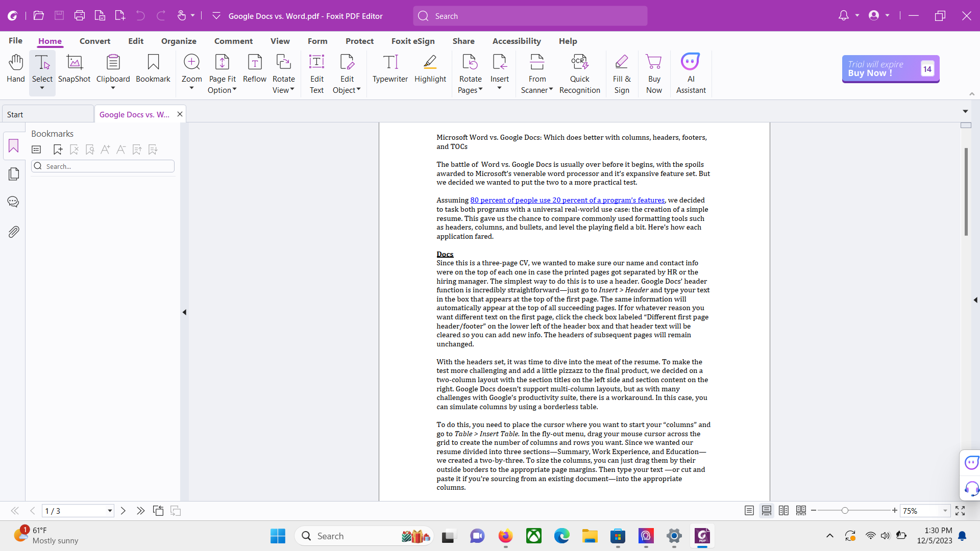Open the Fill and Sign tool
Screen dimensions: 980x551
pyautogui.click(x=621, y=72)
